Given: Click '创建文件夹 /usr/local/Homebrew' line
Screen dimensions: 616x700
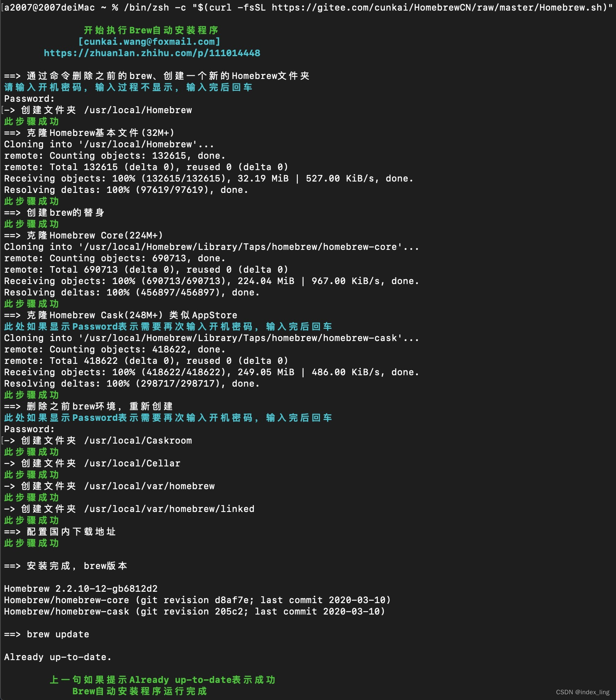Looking at the screenshot, I should 98,110.
